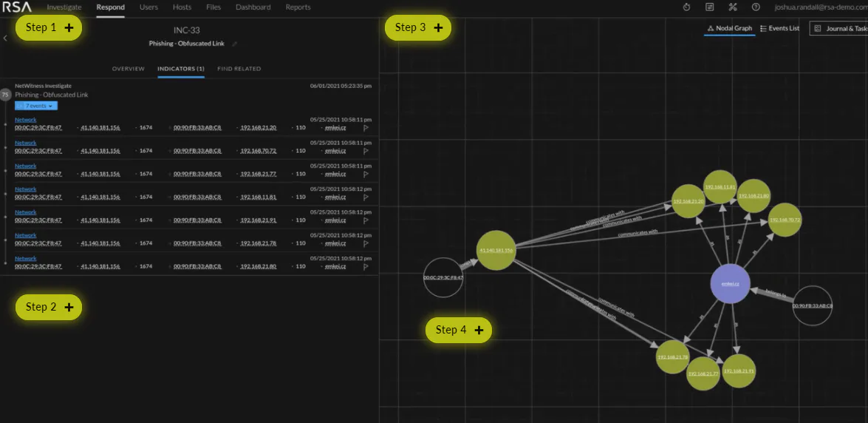Expand Step 1 hotspot
The height and width of the screenshot is (423, 868).
click(49, 27)
